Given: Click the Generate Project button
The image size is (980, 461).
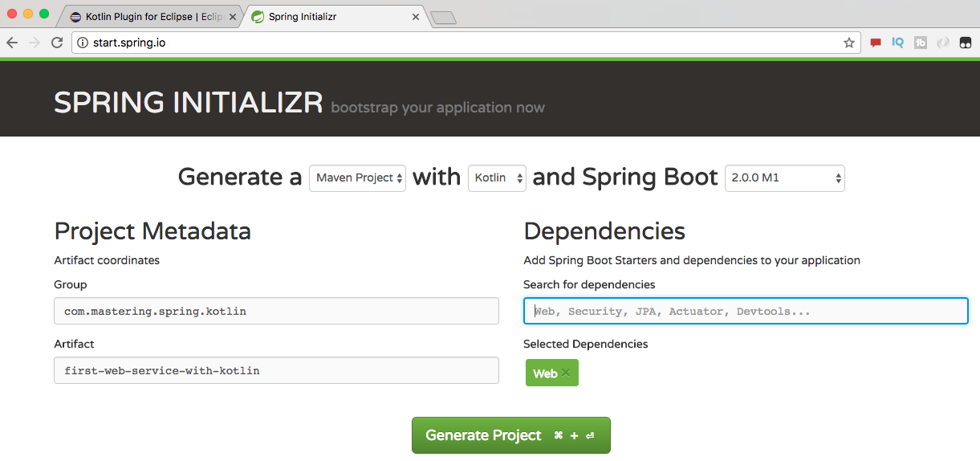Looking at the screenshot, I should pyautogui.click(x=511, y=435).
